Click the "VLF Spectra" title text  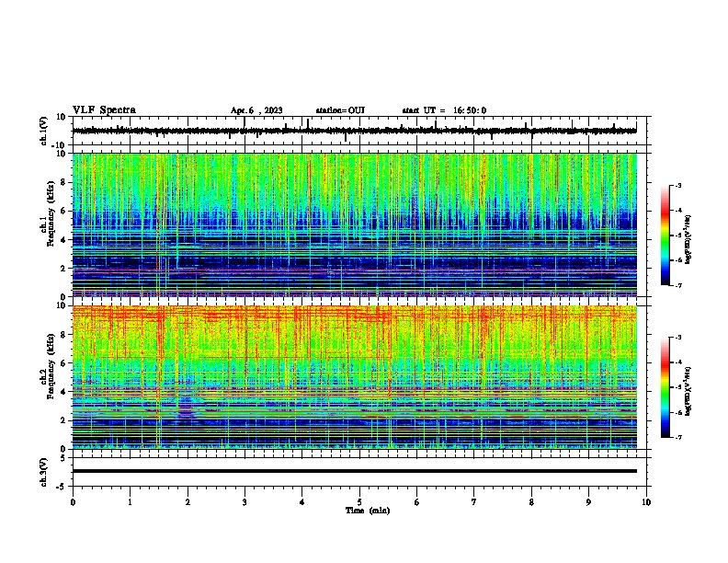(104, 110)
